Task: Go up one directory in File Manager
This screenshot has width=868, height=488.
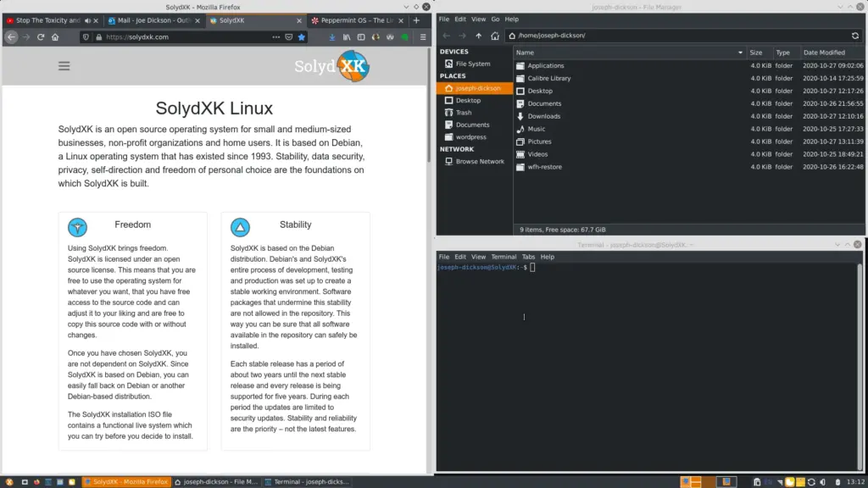Action: [x=479, y=36]
